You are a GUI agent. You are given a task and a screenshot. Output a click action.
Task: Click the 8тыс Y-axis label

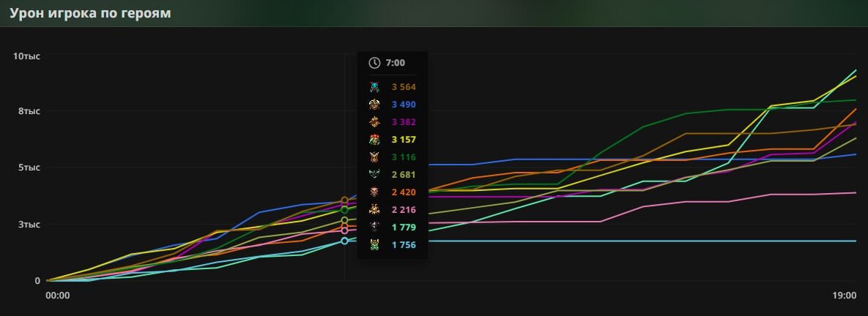(29, 111)
